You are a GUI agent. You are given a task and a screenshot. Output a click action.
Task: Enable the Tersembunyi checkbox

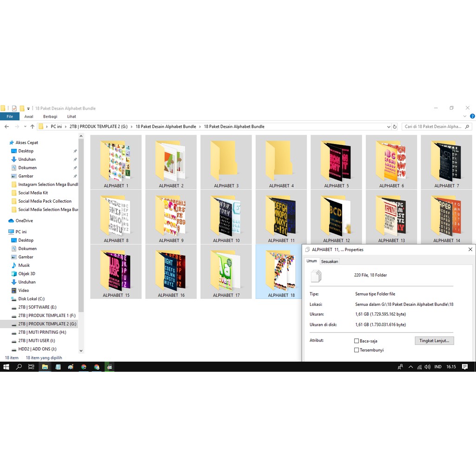(x=357, y=350)
